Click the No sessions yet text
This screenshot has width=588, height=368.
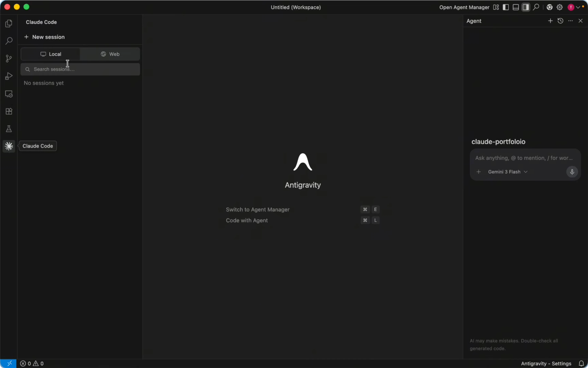pyautogui.click(x=43, y=83)
